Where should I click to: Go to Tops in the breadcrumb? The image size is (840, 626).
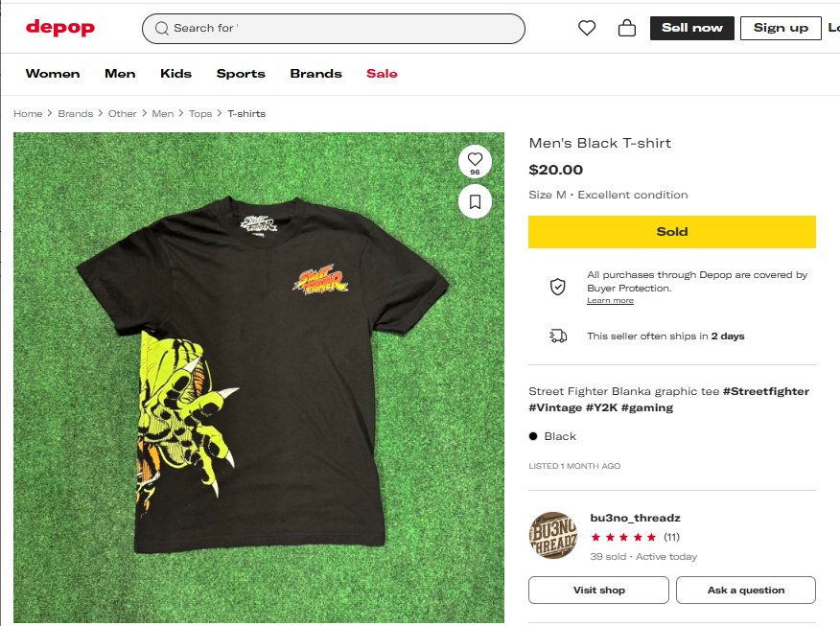pos(200,113)
